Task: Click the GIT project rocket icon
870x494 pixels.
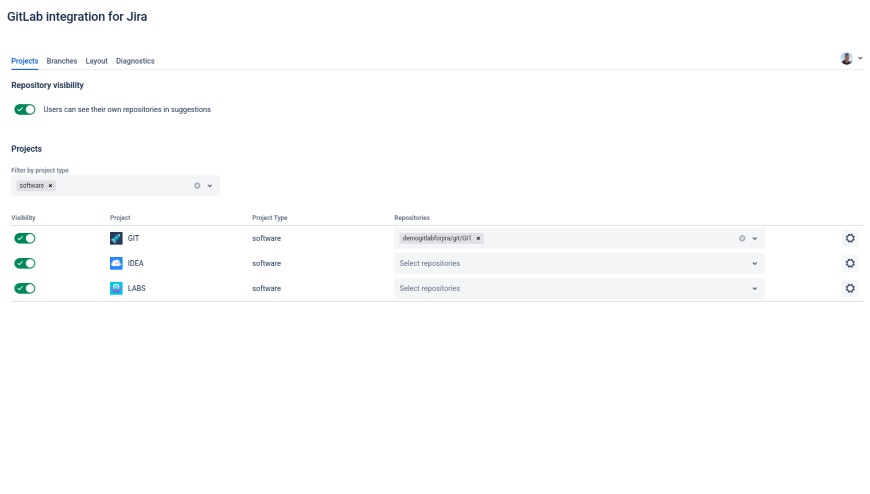Action: (x=116, y=238)
